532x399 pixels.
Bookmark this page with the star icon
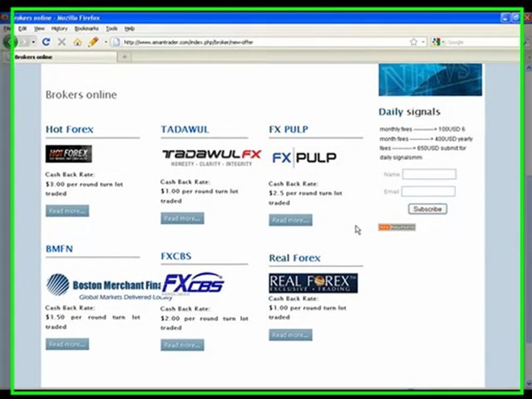(413, 42)
